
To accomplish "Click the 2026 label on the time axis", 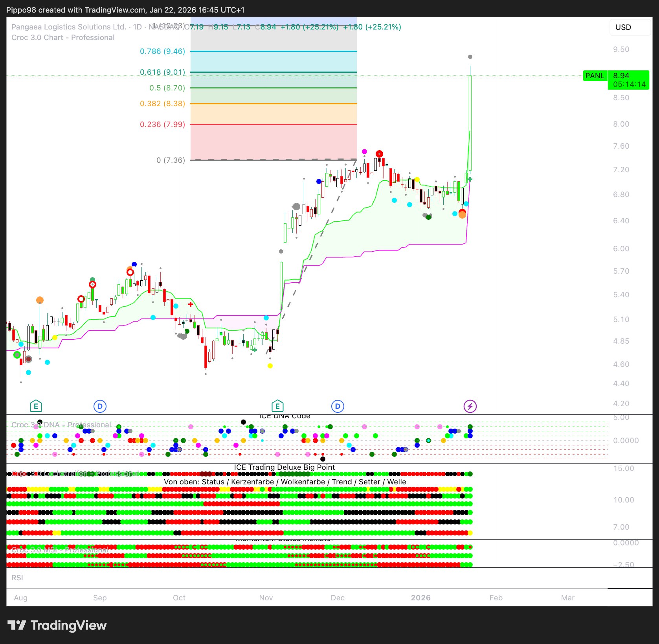I will [420, 598].
